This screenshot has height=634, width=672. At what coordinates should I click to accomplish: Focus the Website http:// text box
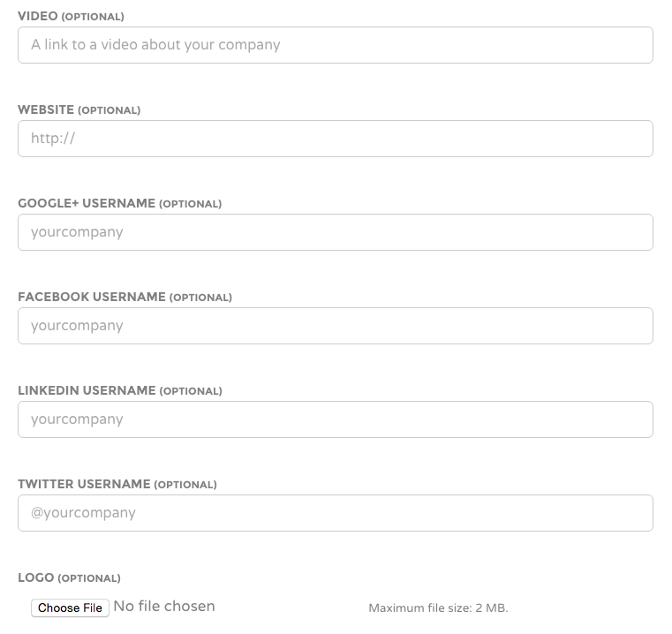336,139
